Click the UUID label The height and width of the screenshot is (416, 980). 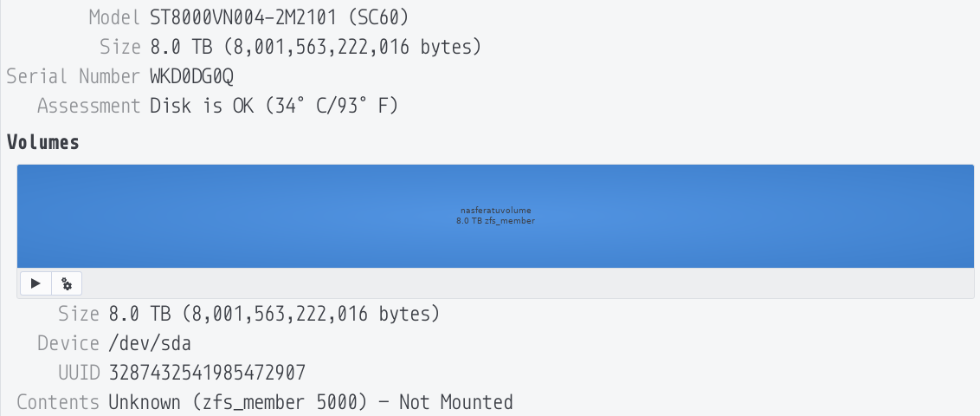coord(79,373)
